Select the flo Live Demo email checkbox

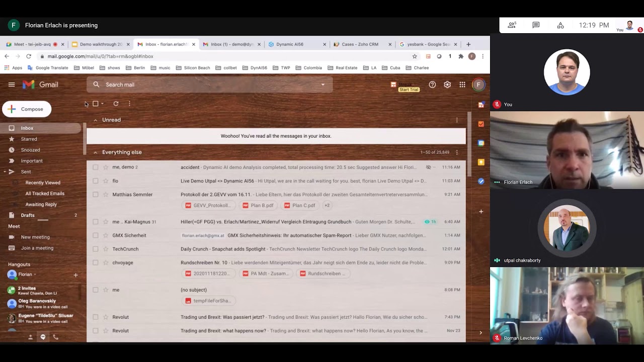(x=96, y=181)
